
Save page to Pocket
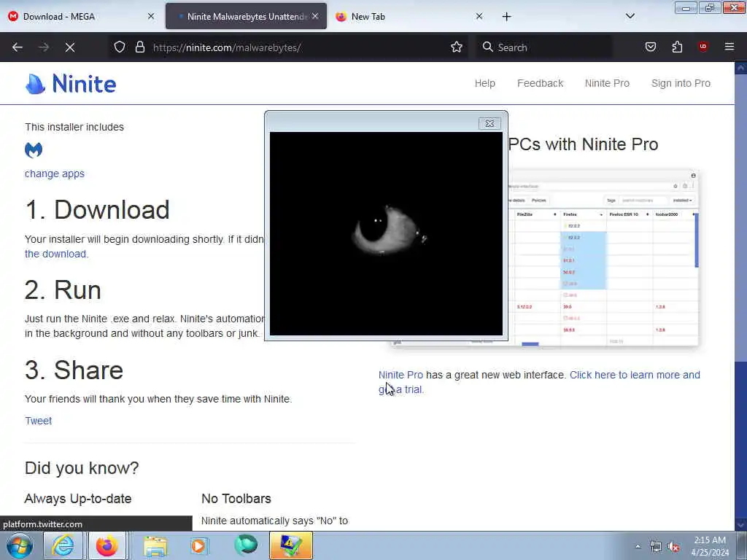651,47
